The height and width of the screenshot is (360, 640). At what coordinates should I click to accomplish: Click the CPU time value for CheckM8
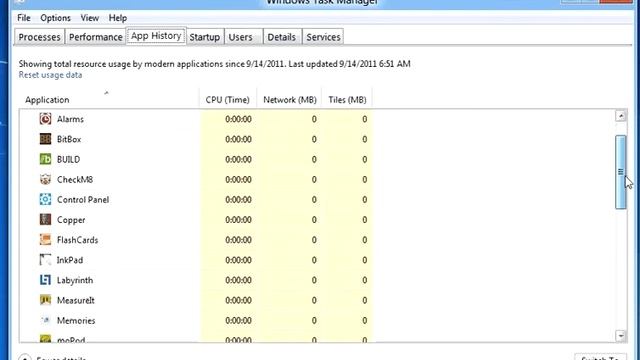[238, 180]
